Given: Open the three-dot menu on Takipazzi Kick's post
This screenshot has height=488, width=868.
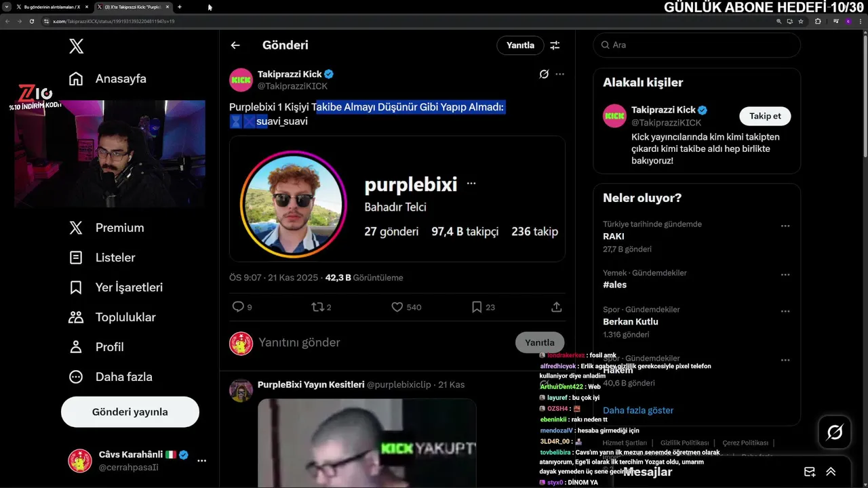Looking at the screenshot, I should (559, 74).
